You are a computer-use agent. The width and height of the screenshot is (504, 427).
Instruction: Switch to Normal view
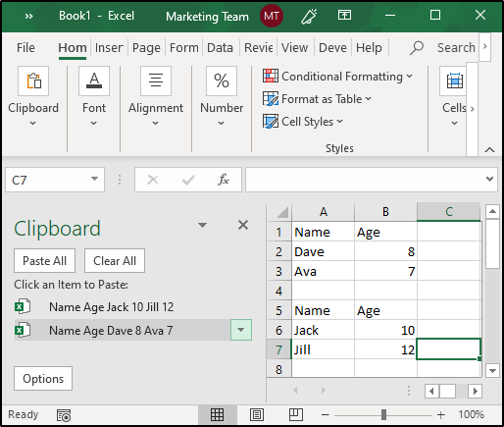pos(217,415)
